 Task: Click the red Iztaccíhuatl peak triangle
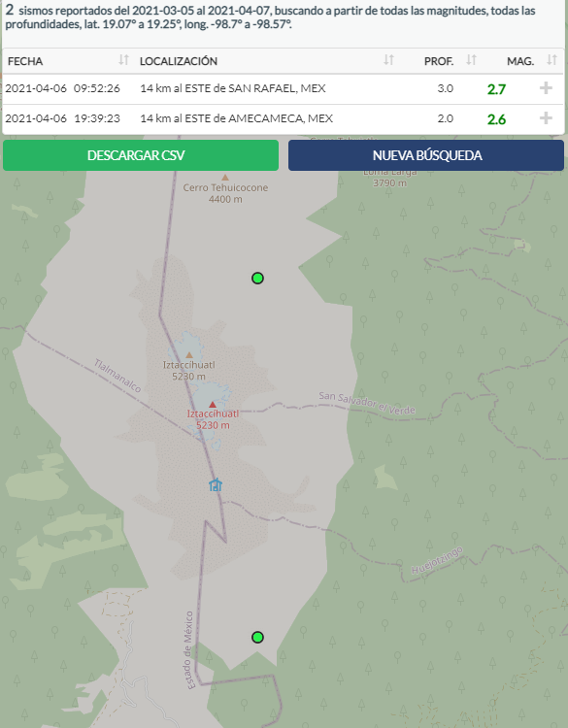[213, 405]
